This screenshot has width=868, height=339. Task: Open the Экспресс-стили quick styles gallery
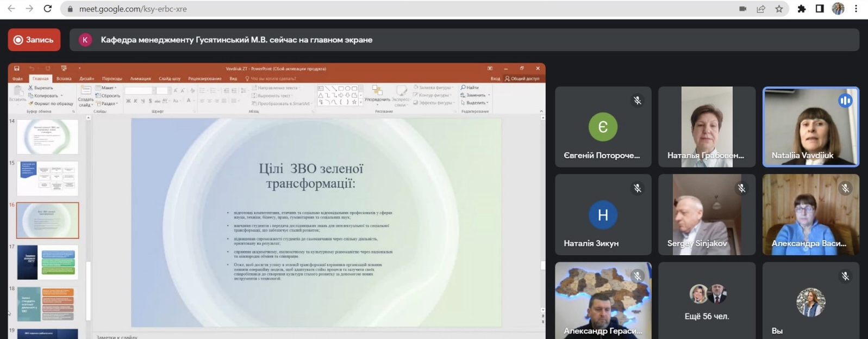click(x=401, y=96)
